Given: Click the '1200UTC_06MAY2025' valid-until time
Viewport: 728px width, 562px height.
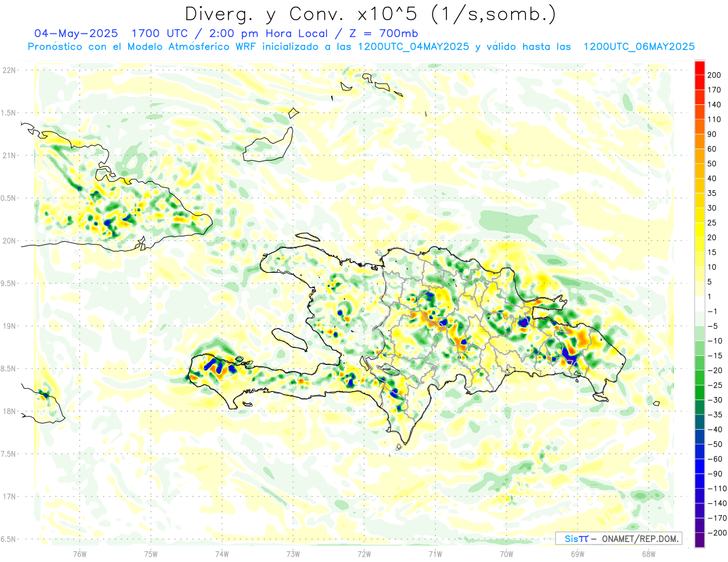Looking at the screenshot, I should click(639, 47).
